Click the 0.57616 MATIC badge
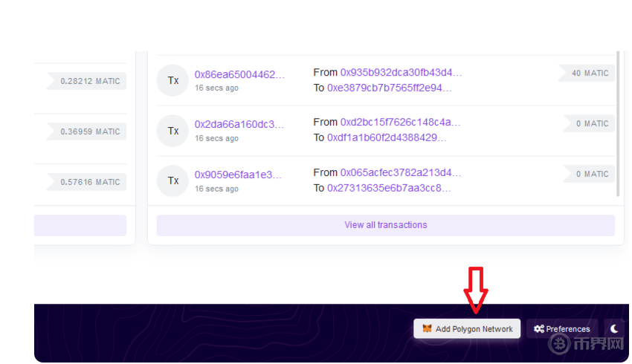This screenshot has height=364, width=632. [89, 182]
